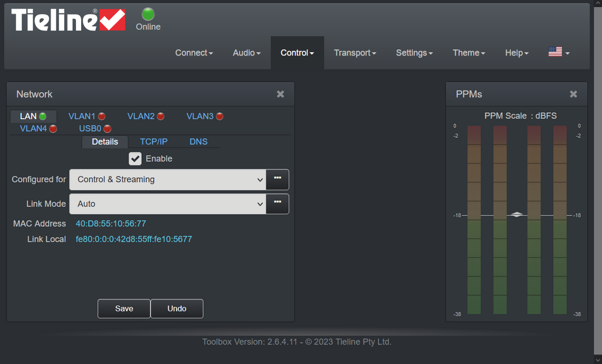Click the Tieline logo
The height and width of the screenshot is (364, 602).
click(68, 20)
